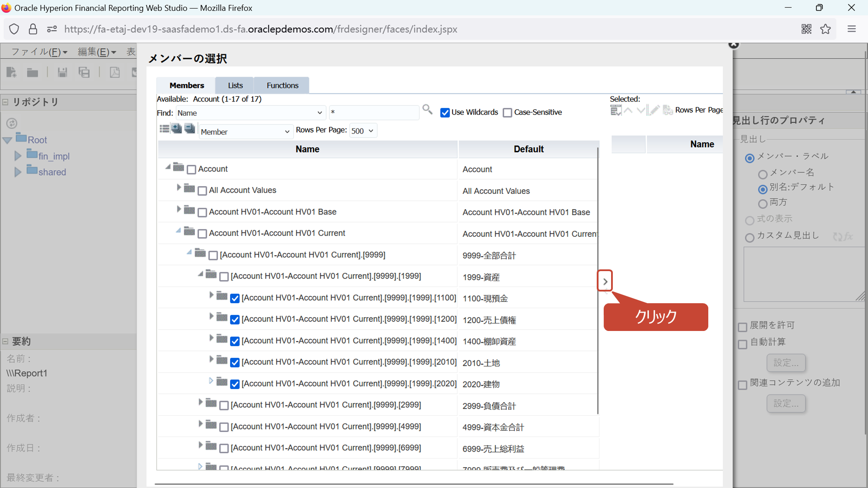Image resolution: width=868 pixels, height=488 pixels.
Task: Click the expand all rows icon
Action: tap(177, 129)
